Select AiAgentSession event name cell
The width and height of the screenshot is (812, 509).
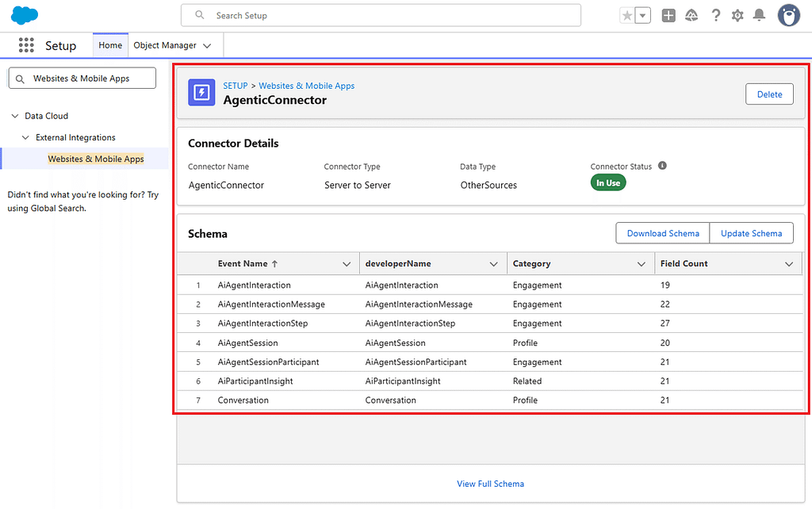click(247, 343)
